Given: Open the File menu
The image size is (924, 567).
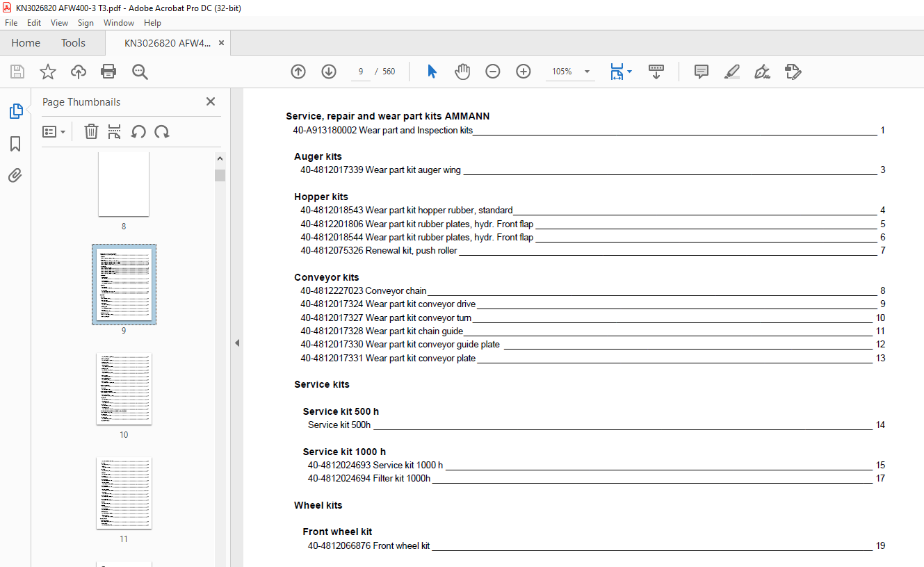Looking at the screenshot, I should pos(11,23).
